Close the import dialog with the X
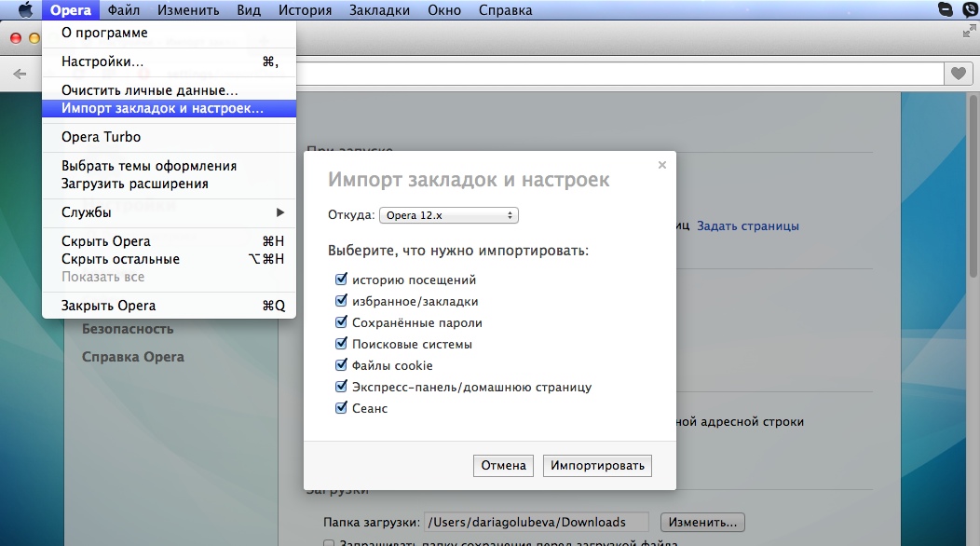980x546 pixels. point(662,165)
